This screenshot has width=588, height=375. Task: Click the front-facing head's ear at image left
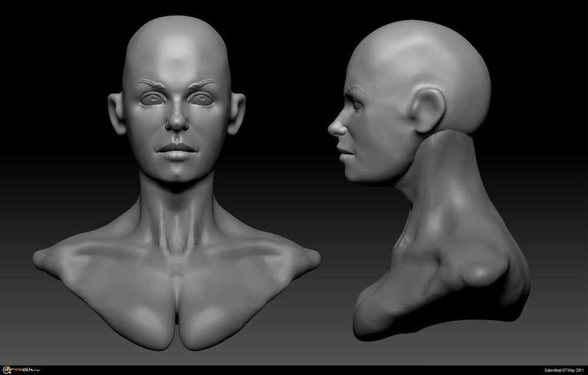pos(117,113)
